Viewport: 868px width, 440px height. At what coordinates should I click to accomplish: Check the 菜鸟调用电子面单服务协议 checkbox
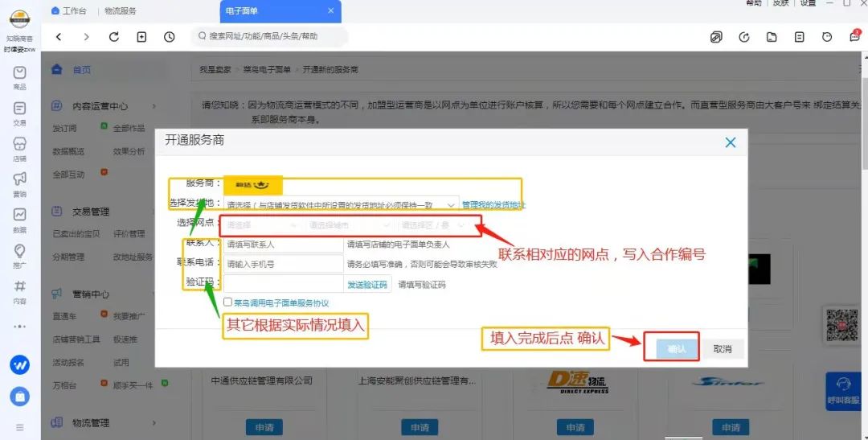228,302
